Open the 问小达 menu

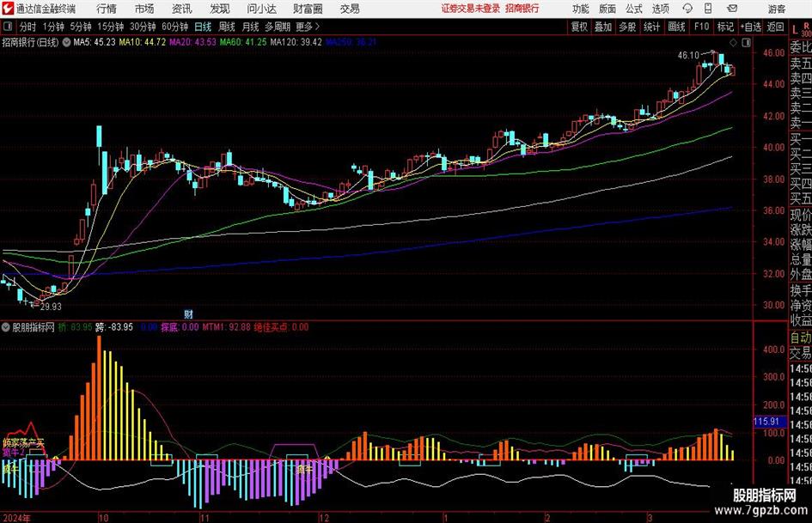(261, 9)
